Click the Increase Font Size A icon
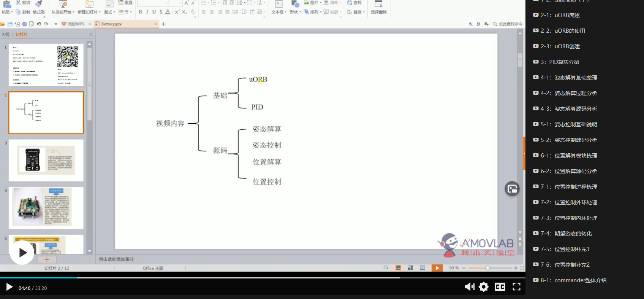Viewport: 644px width, 299px height. pos(187,3)
